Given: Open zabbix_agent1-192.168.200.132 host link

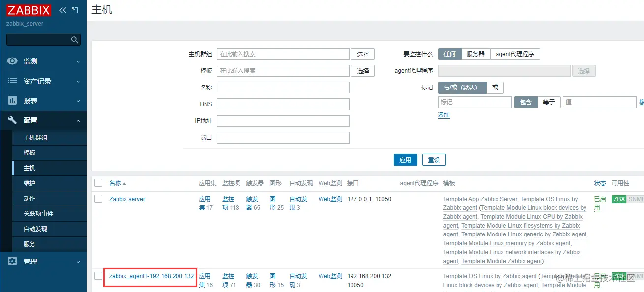Looking at the screenshot, I should click(x=151, y=276).
